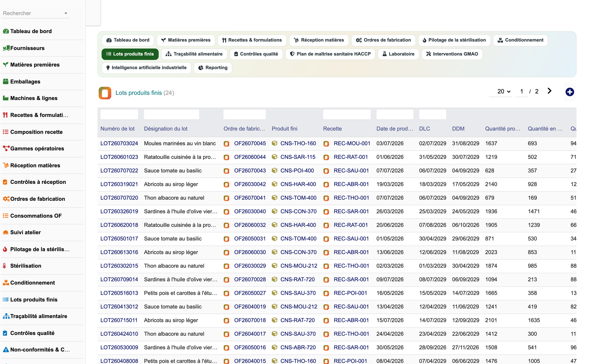Image resolution: width=589 pixels, height=364 pixels.
Task: Click the Ordres de fabrication gears icon in sidebar
Action: pyautogui.click(x=6, y=199)
